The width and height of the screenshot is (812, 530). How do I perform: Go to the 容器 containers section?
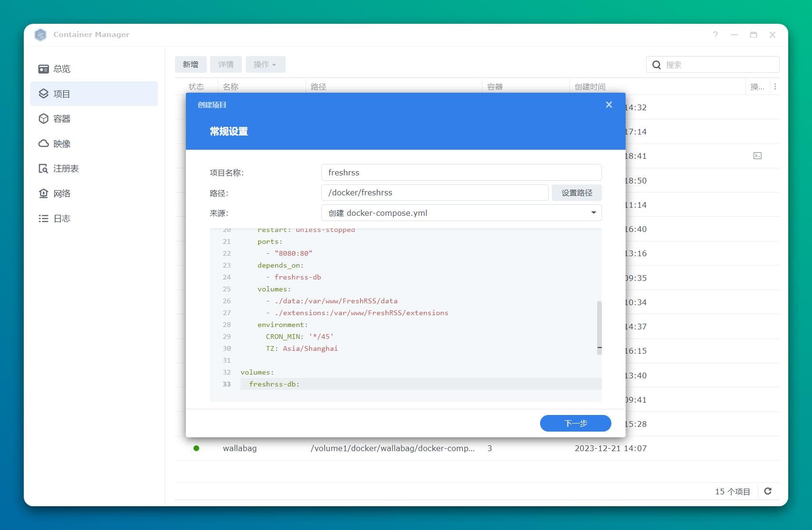[x=94, y=119]
